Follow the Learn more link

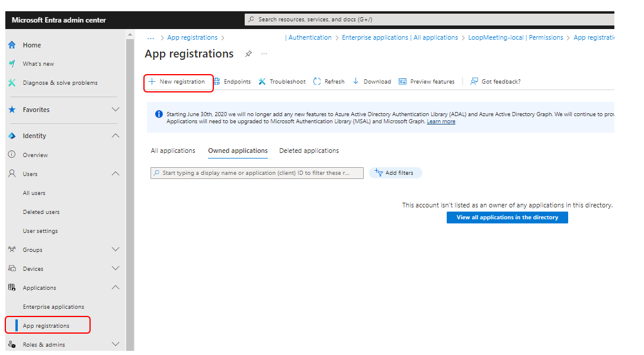[441, 121]
